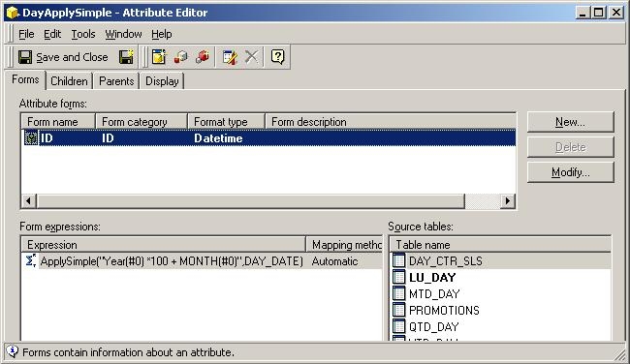Open help via question mark icon

coord(277,57)
